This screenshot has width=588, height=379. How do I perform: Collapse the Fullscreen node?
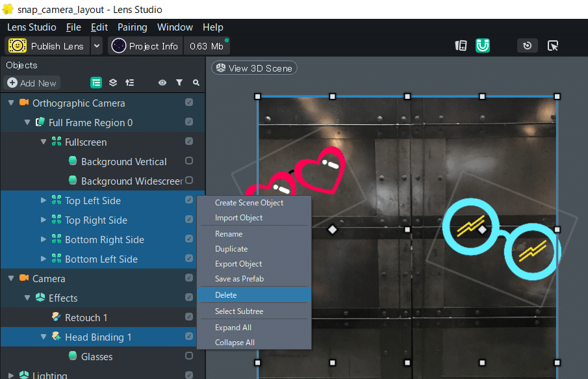pyautogui.click(x=44, y=142)
